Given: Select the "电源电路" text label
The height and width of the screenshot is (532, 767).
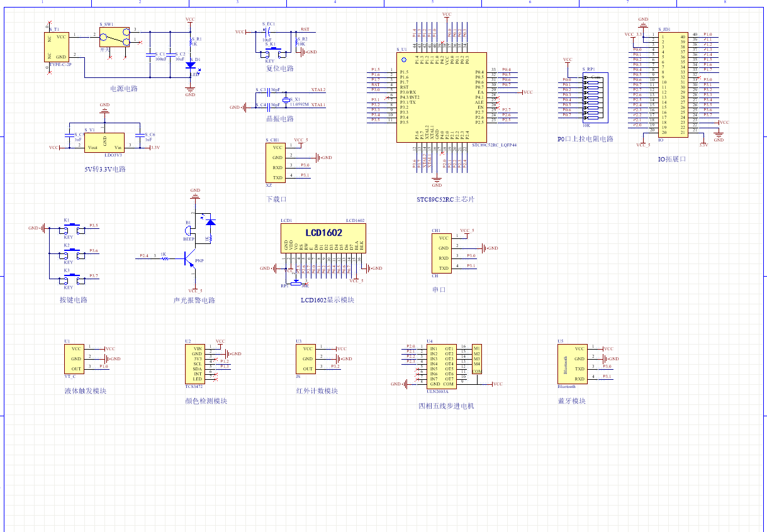Looking at the screenshot, I should click(124, 89).
